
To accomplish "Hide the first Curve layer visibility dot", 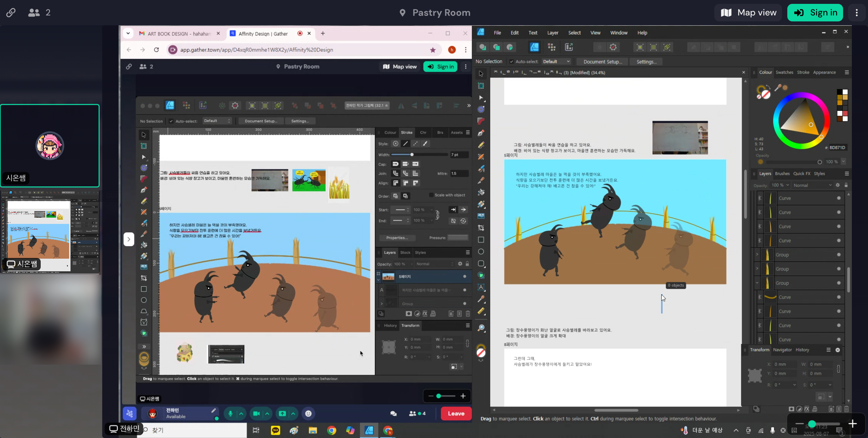I will pos(839,198).
